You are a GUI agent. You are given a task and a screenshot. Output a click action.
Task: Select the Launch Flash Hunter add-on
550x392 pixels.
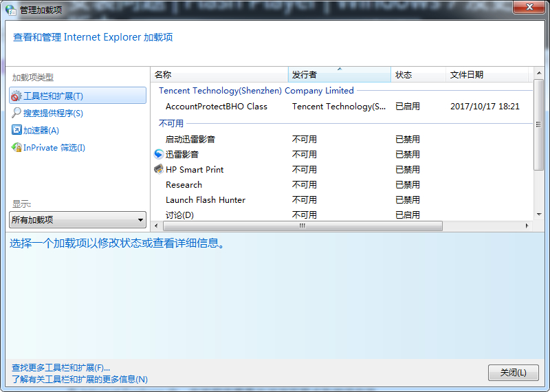coord(206,199)
